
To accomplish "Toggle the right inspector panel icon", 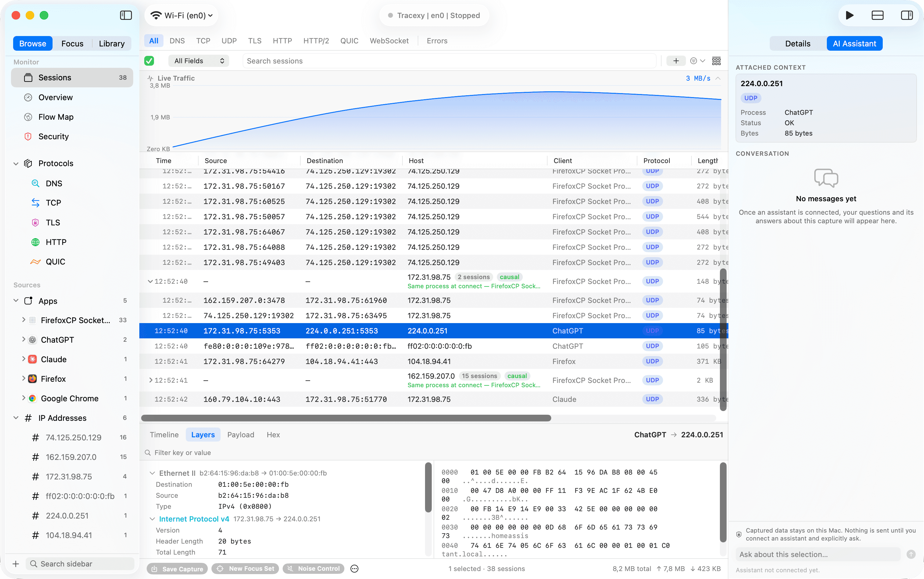I will (x=906, y=15).
